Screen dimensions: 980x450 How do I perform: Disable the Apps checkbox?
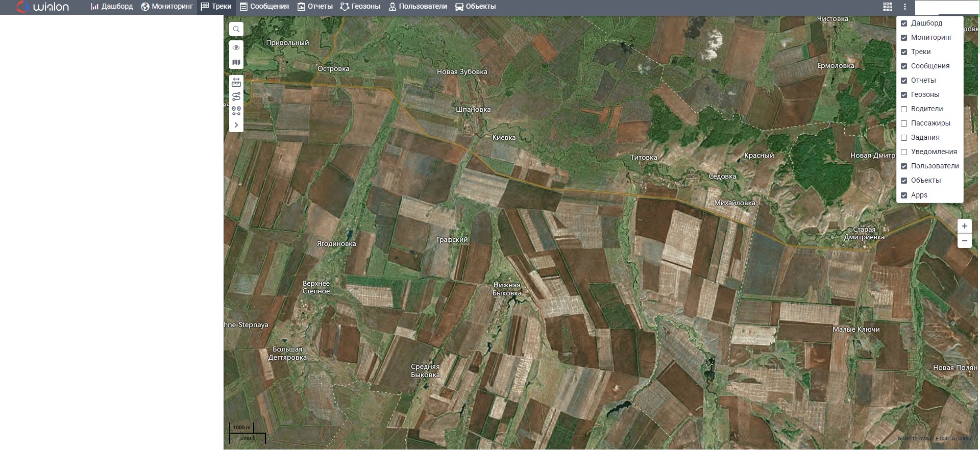pyautogui.click(x=904, y=195)
